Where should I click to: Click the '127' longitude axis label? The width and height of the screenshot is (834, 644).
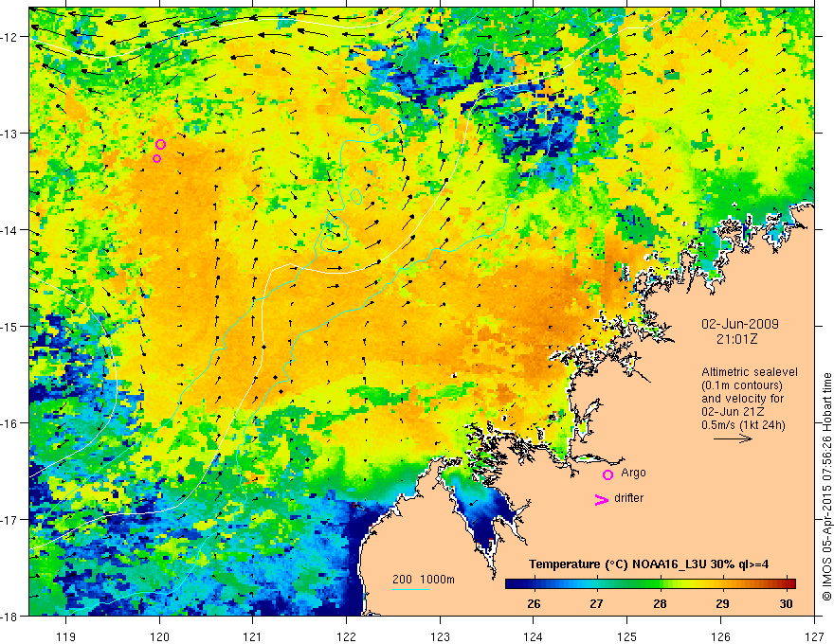pyautogui.click(x=814, y=636)
